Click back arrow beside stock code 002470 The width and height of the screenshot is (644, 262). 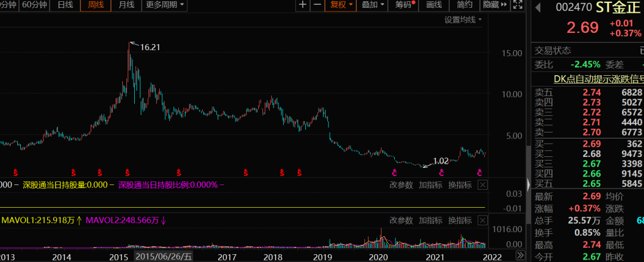(538, 7)
